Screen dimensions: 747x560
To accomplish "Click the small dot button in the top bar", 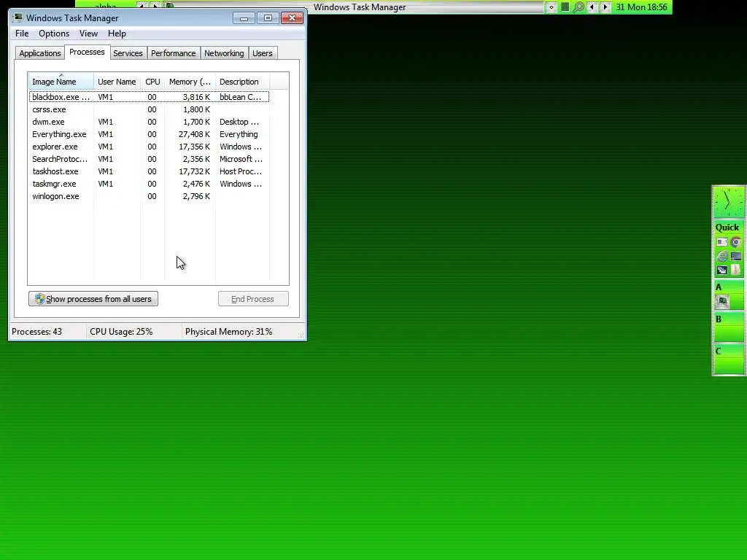I will [551, 7].
